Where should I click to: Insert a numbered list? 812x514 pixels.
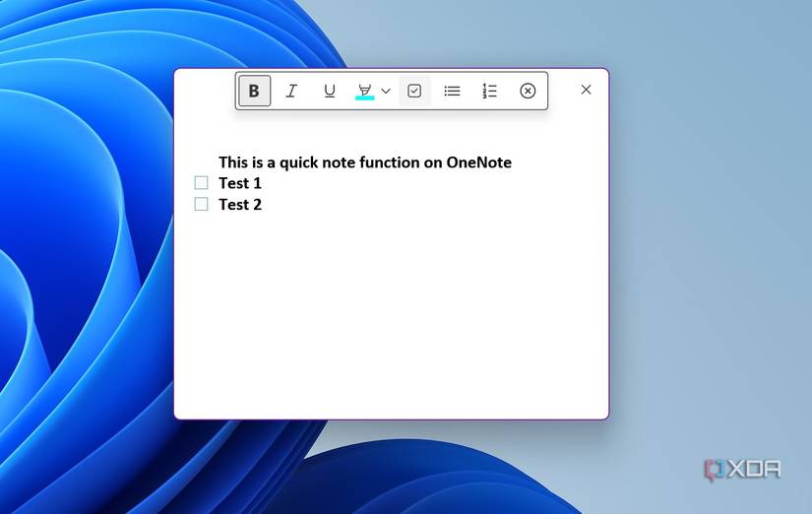coord(490,91)
